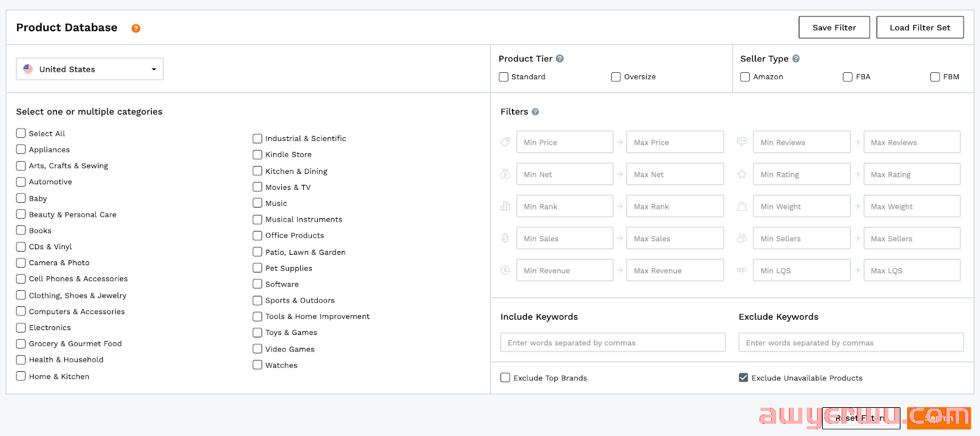Check the Oversize product tier box
980x436 pixels.
point(616,77)
